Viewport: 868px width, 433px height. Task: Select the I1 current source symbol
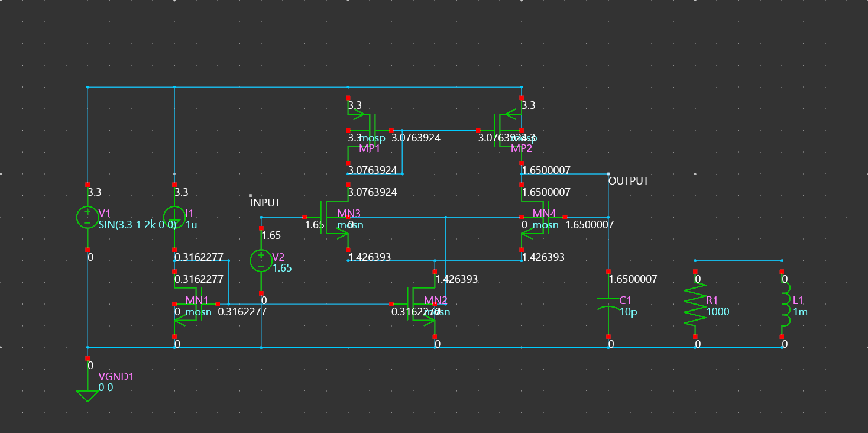tap(174, 217)
